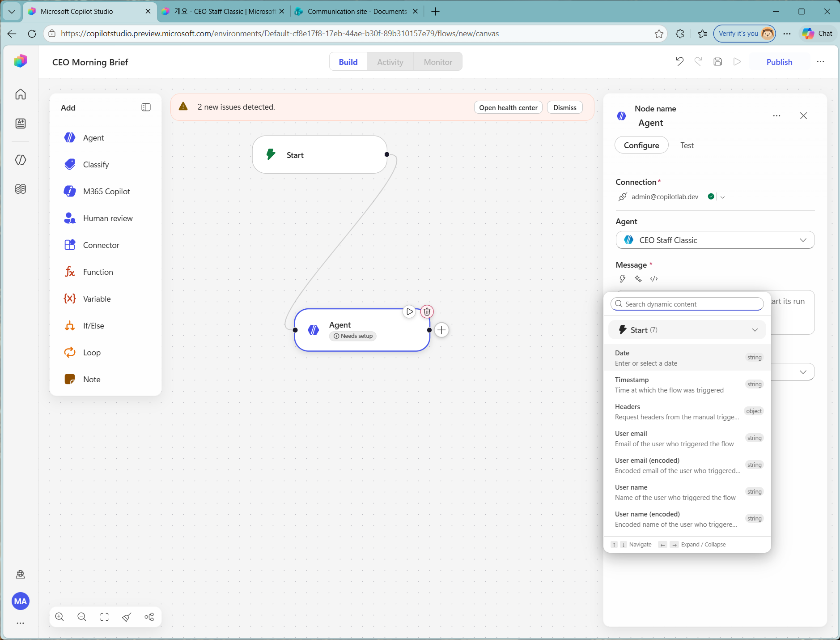The height and width of the screenshot is (640, 840).
Task: Select the Start node on the canvas
Action: coord(319,155)
